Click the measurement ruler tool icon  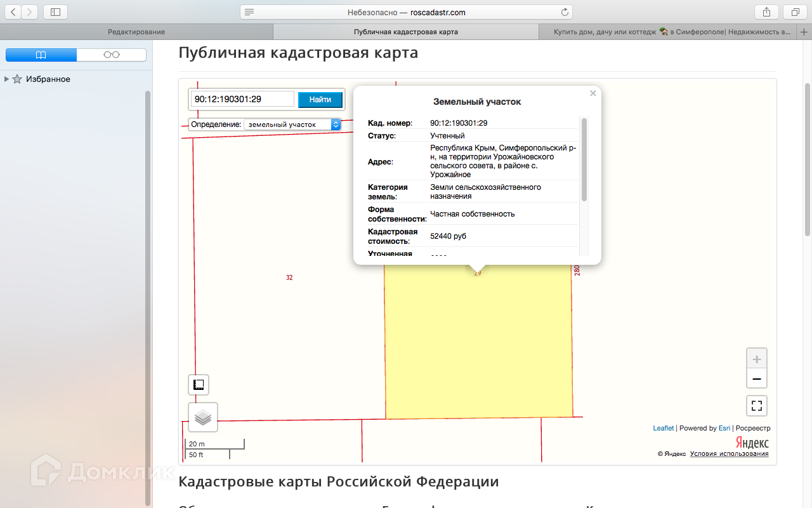199,385
